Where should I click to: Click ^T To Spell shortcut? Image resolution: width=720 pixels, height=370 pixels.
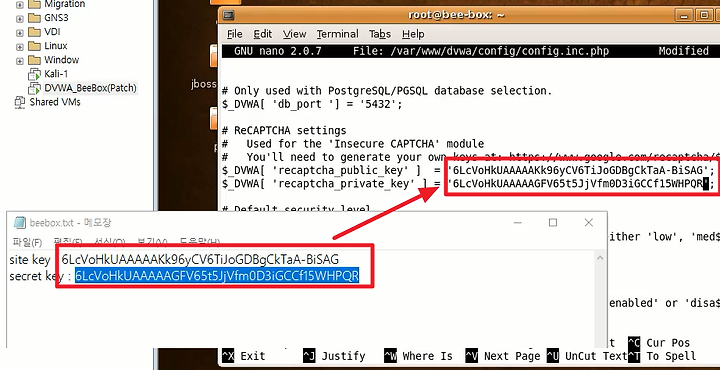[662, 356]
